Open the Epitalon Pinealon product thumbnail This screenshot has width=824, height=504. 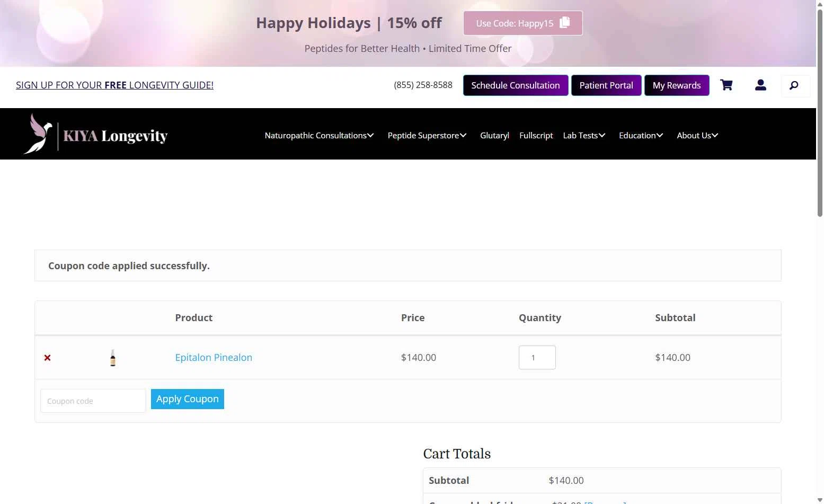pyautogui.click(x=113, y=358)
